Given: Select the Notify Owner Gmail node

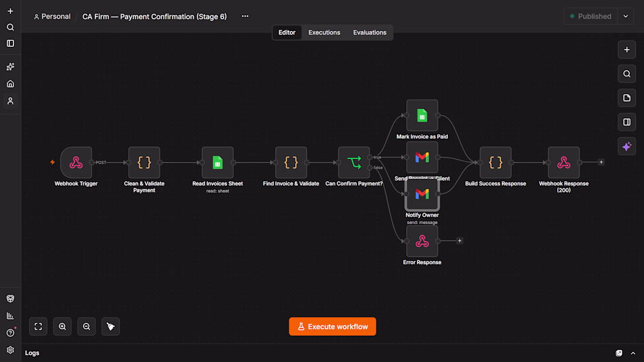Looking at the screenshot, I should click(x=422, y=194).
